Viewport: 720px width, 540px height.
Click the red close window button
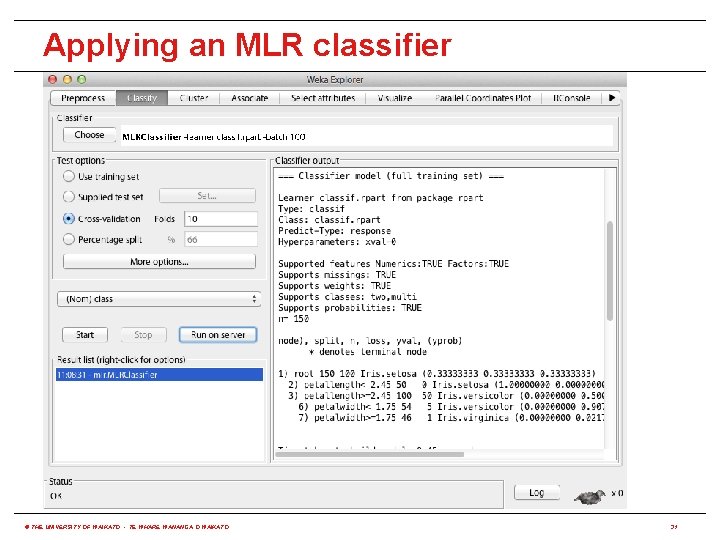click(52, 79)
